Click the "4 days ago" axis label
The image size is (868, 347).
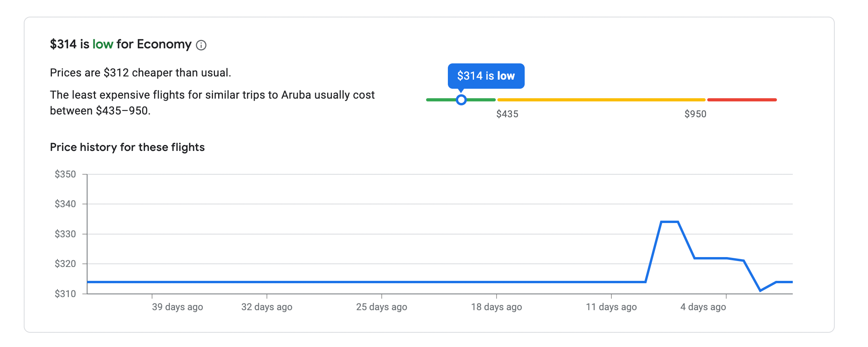[x=703, y=307]
